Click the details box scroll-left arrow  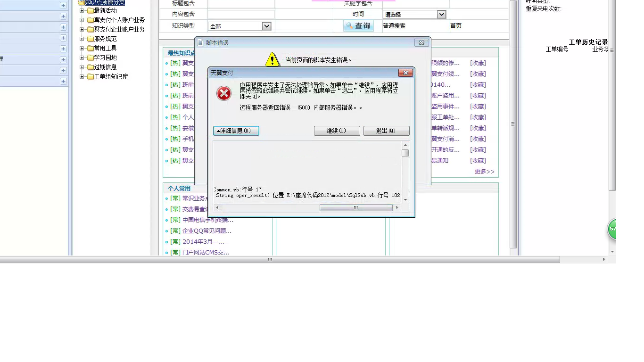pos(217,207)
